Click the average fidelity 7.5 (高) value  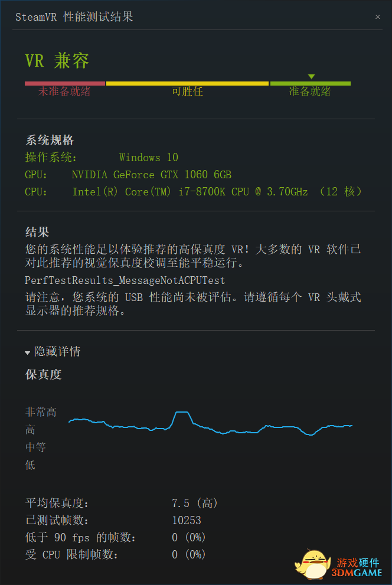pos(195,504)
